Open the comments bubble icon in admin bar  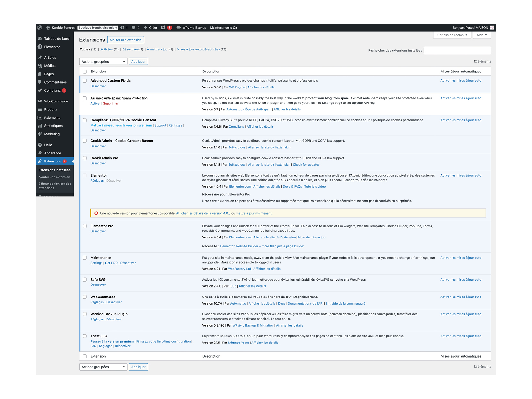coord(134,28)
